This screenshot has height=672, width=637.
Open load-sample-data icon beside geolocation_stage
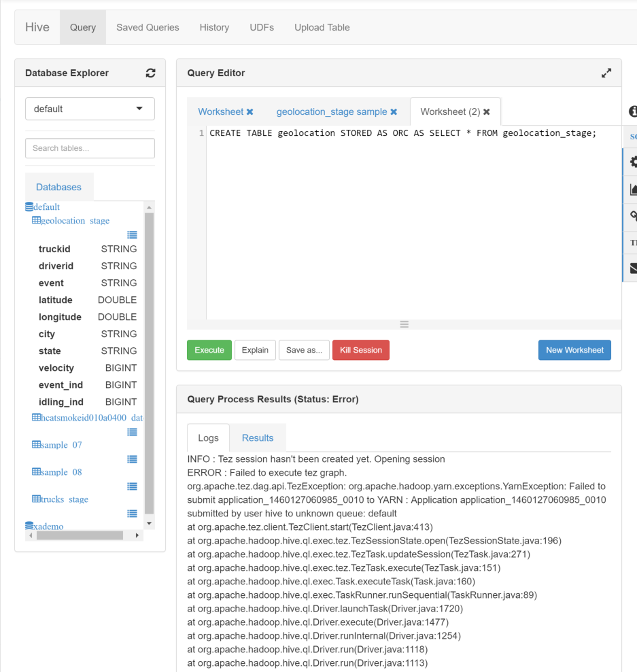pos(132,234)
